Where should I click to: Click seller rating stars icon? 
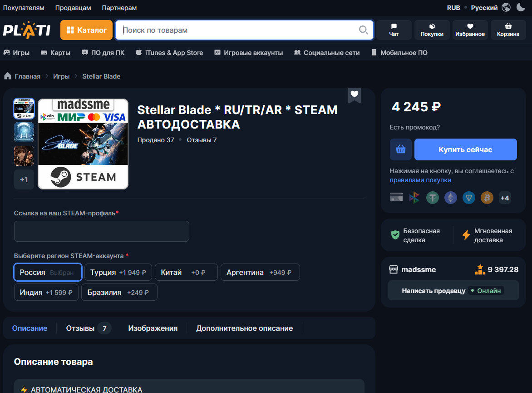coord(480,269)
